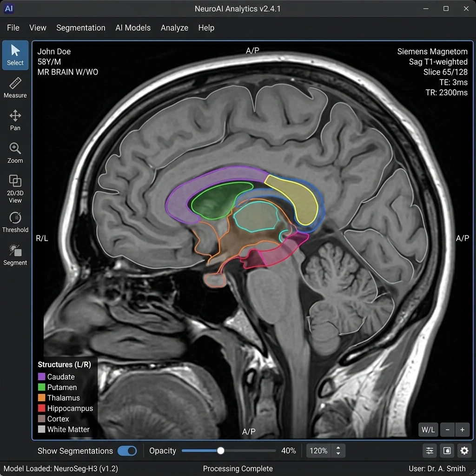Click 'User: Dr. A. Smith' status
The height and width of the screenshot is (476, 476).
[437, 469]
